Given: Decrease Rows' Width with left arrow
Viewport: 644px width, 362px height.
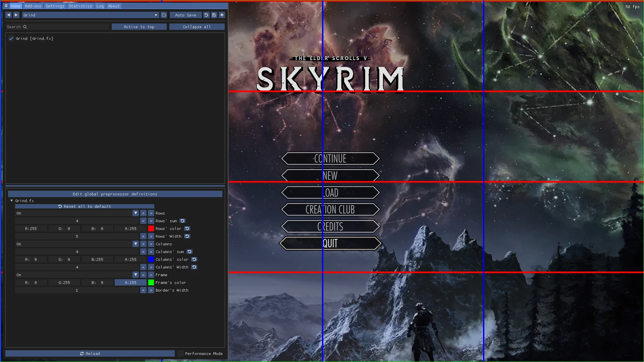Looking at the screenshot, I should [143, 236].
